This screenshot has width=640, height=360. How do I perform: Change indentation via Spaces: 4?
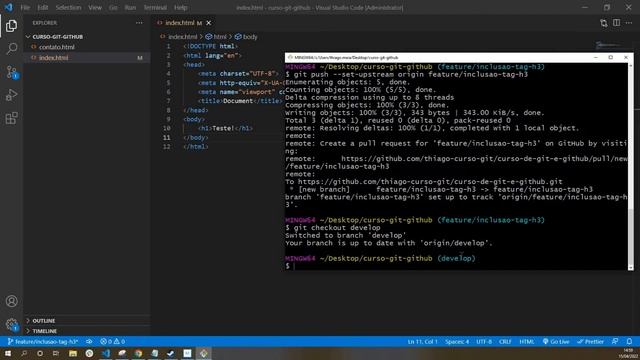click(x=457, y=342)
